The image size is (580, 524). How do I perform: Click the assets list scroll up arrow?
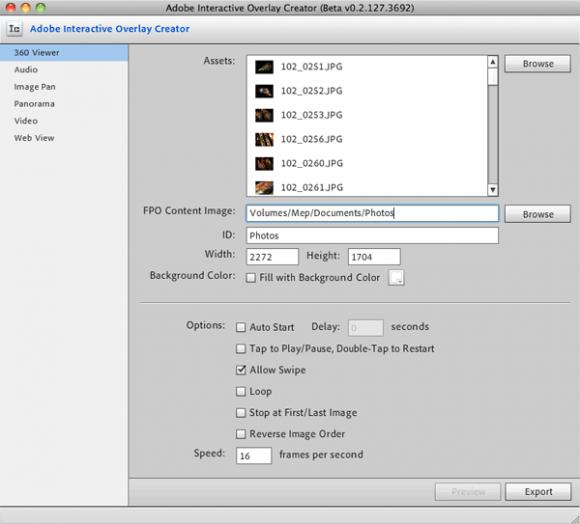tap(493, 62)
